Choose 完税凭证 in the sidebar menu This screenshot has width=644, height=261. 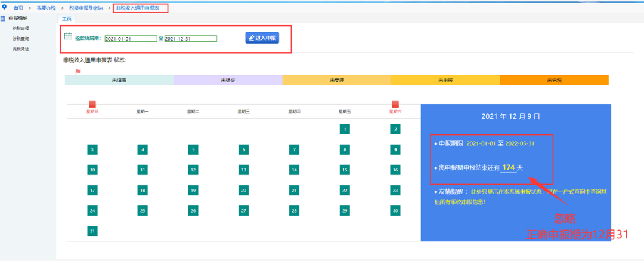tap(21, 48)
